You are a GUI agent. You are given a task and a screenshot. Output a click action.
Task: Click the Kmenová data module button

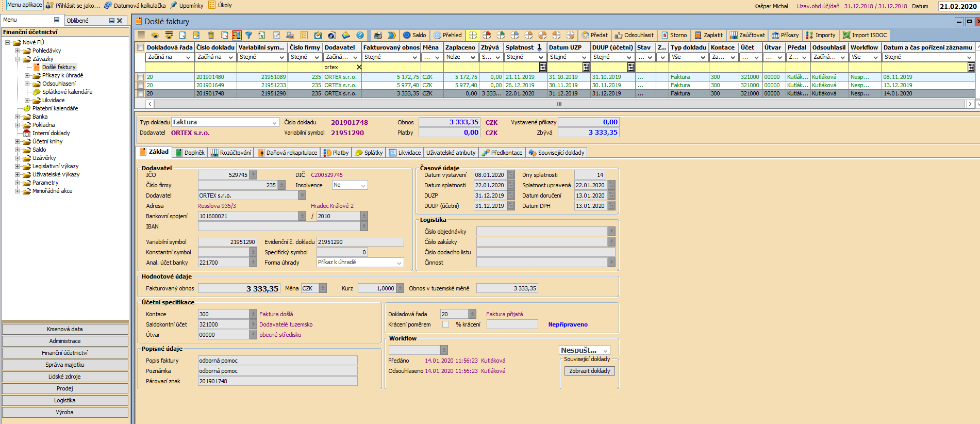(65, 329)
